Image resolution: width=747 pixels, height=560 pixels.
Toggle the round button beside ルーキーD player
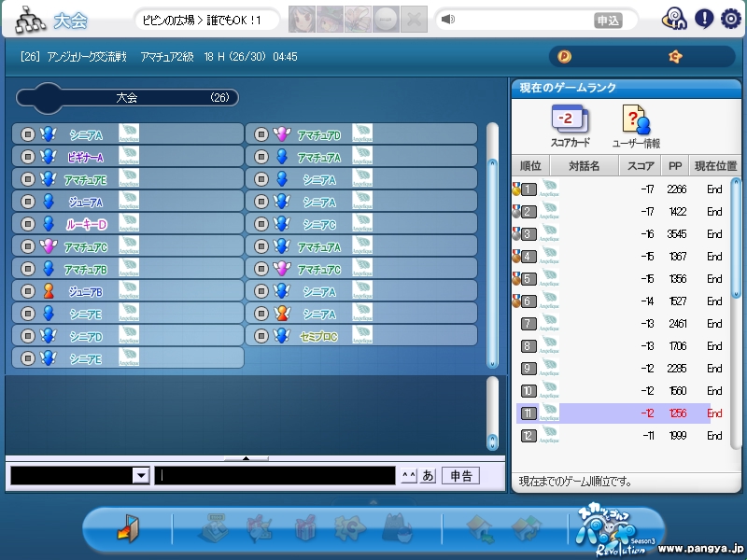(x=27, y=224)
